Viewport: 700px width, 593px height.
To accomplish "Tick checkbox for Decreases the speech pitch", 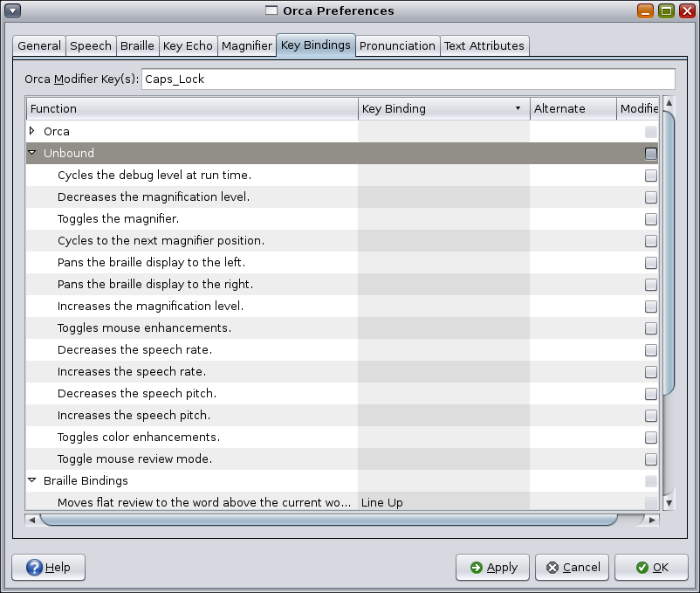I will tap(651, 394).
